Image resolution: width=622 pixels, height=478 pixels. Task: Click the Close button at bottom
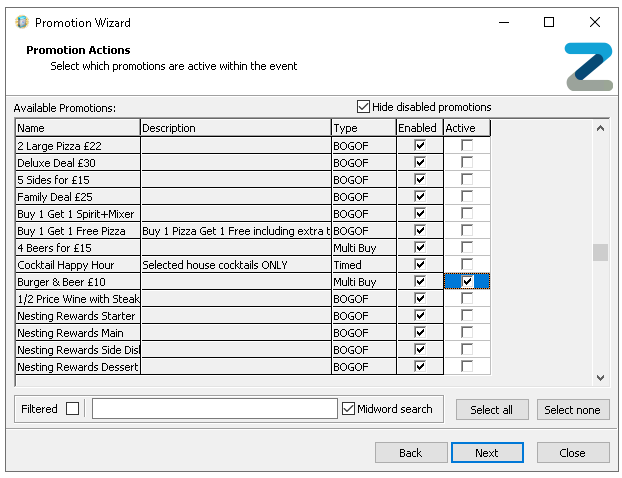click(x=573, y=453)
